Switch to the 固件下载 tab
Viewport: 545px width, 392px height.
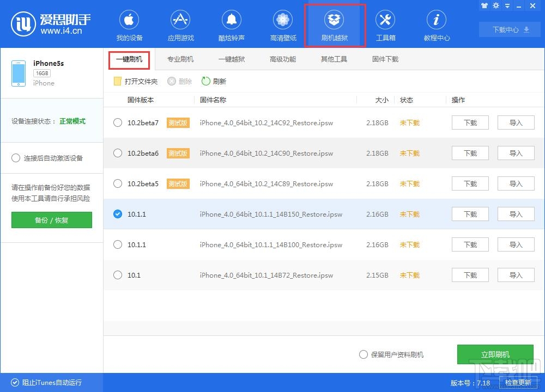(385, 59)
